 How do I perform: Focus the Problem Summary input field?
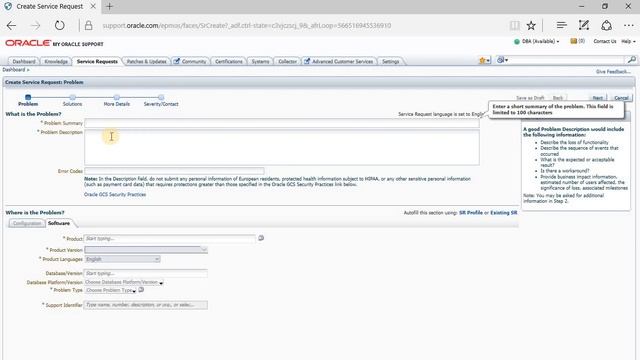[x=282, y=123]
